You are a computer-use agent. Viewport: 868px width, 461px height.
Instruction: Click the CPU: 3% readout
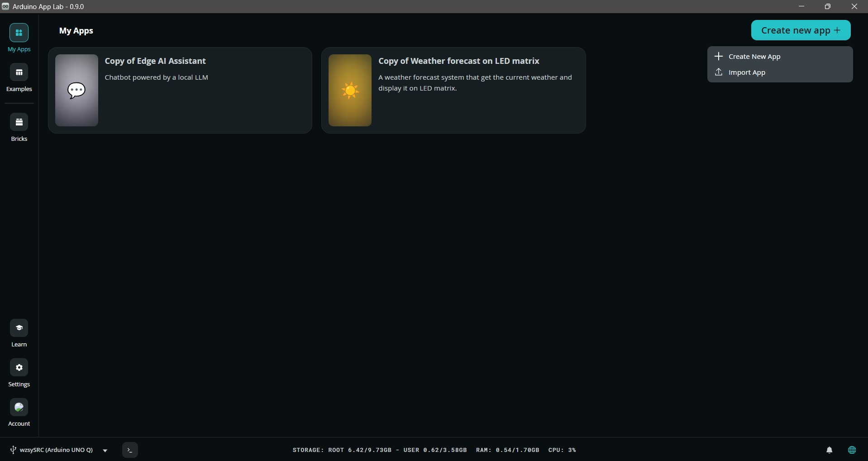click(x=562, y=450)
